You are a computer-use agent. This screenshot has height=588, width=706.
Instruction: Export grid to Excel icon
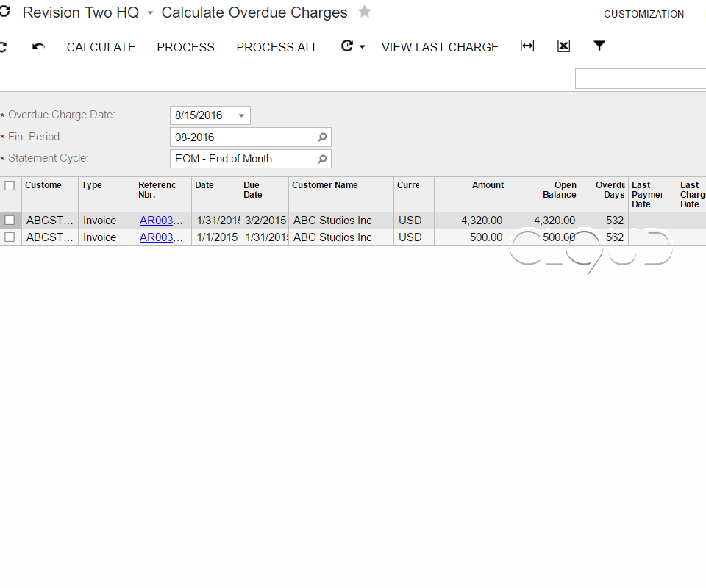click(x=563, y=46)
